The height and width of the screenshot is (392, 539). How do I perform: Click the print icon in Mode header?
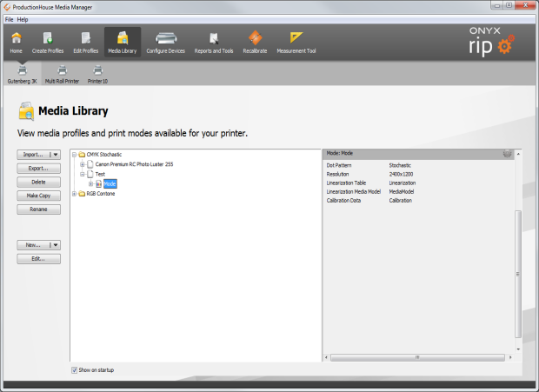pyautogui.click(x=507, y=154)
